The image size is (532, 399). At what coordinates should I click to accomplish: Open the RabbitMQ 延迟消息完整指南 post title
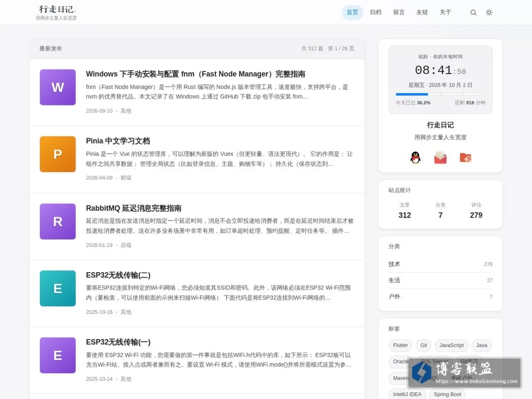[x=134, y=208]
